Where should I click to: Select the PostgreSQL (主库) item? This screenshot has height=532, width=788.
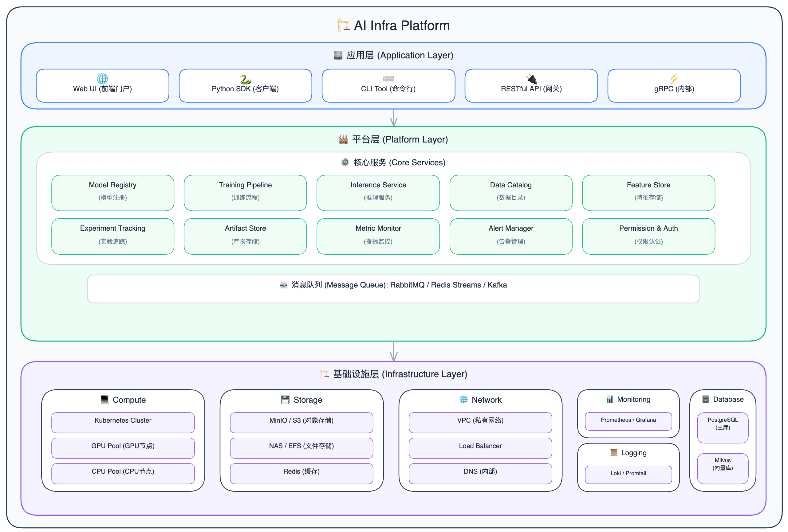tap(723, 428)
